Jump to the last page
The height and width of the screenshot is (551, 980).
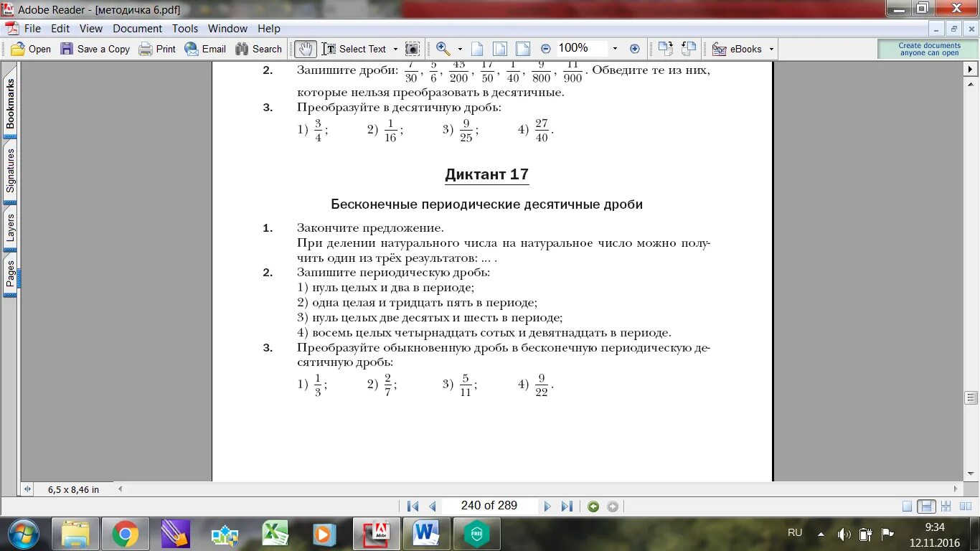(567, 506)
